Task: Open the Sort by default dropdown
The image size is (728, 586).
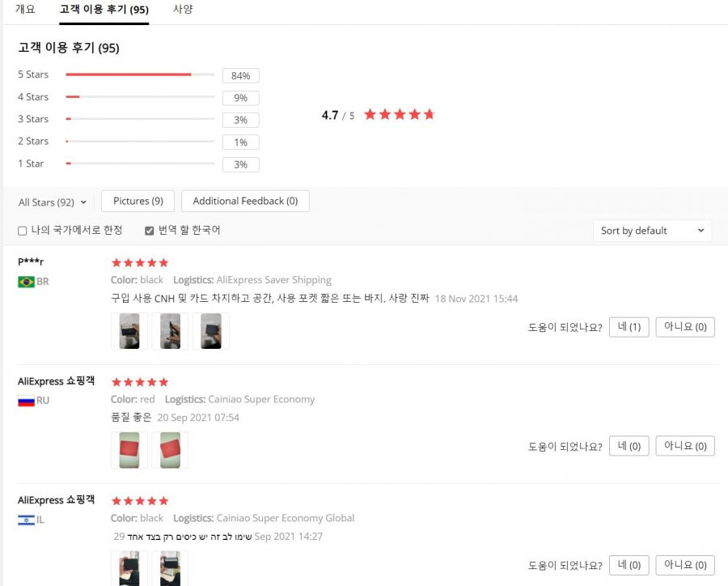Action: pos(652,231)
